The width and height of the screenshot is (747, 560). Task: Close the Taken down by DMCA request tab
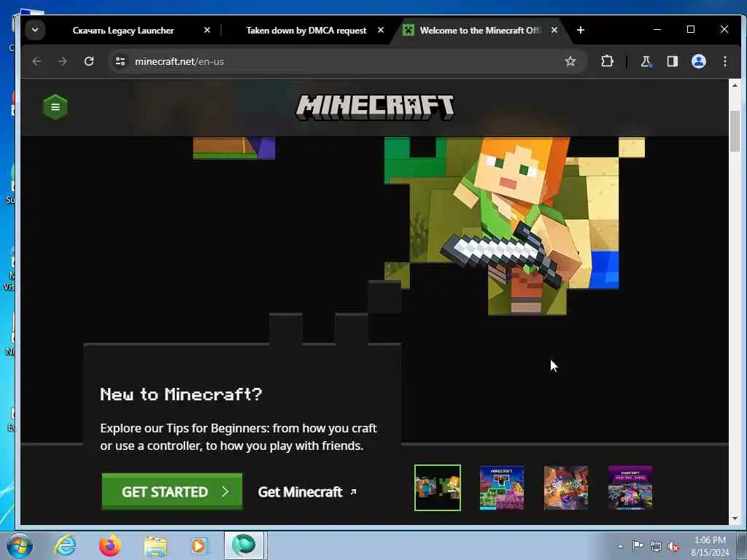coord(381,30)
